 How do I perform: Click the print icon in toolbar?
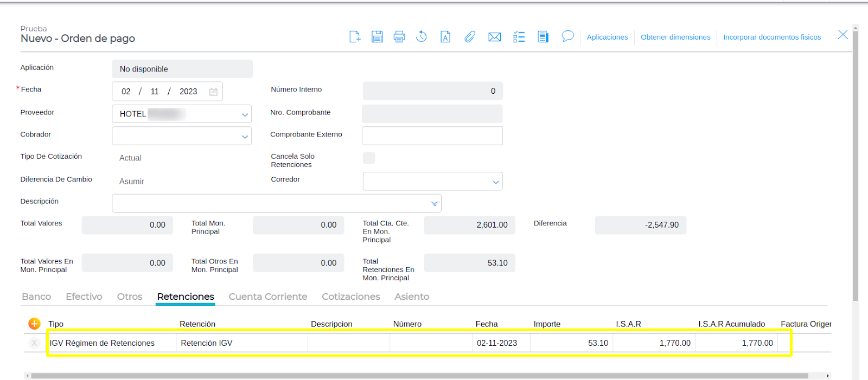(399, 37)
